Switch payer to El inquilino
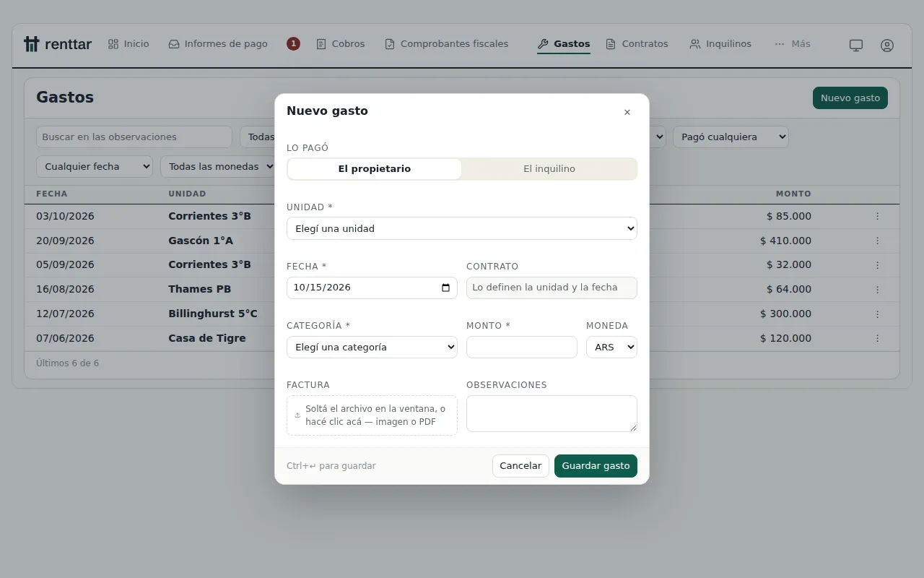This screenshot has width=924, height=578. [x=549, y=169]
